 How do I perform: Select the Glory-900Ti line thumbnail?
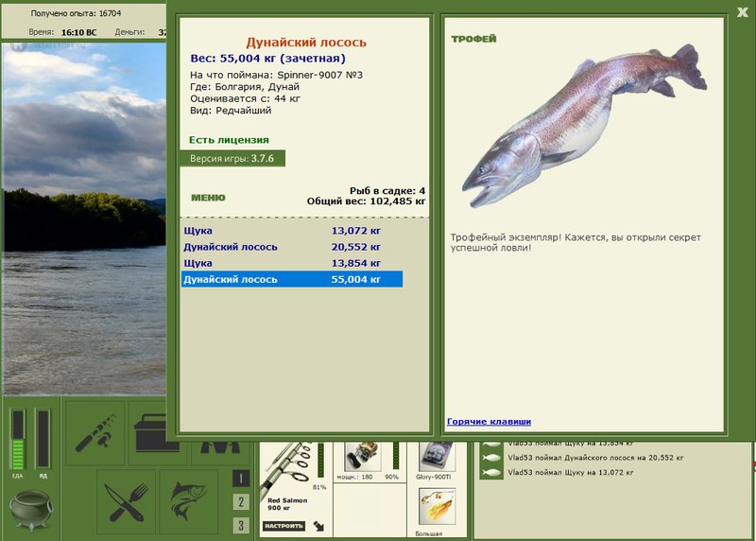436,456
